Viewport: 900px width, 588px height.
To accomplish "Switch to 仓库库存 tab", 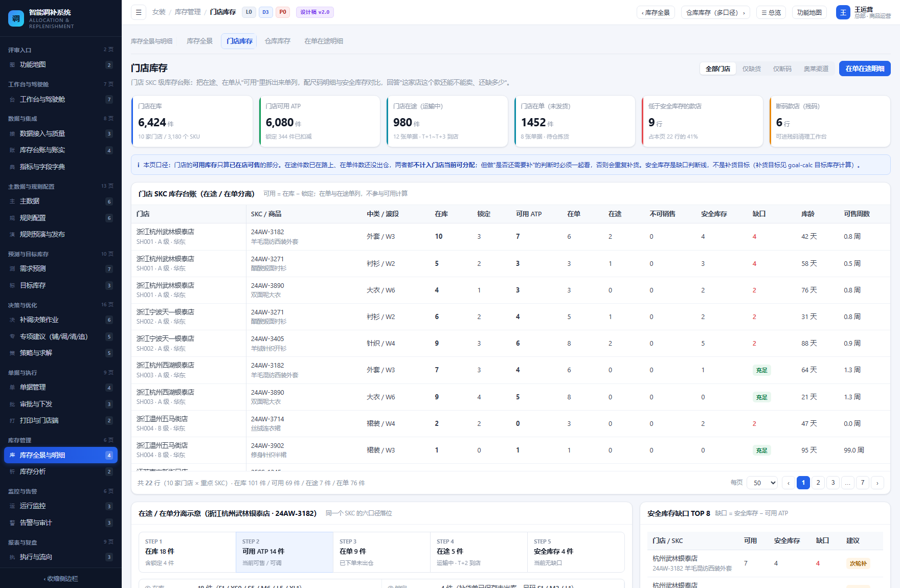I will pyautogui.click(x=278, y=41).
